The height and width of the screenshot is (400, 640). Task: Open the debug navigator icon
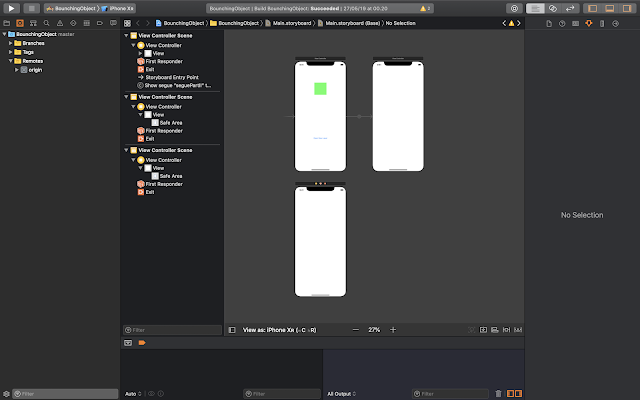(87, 23)
